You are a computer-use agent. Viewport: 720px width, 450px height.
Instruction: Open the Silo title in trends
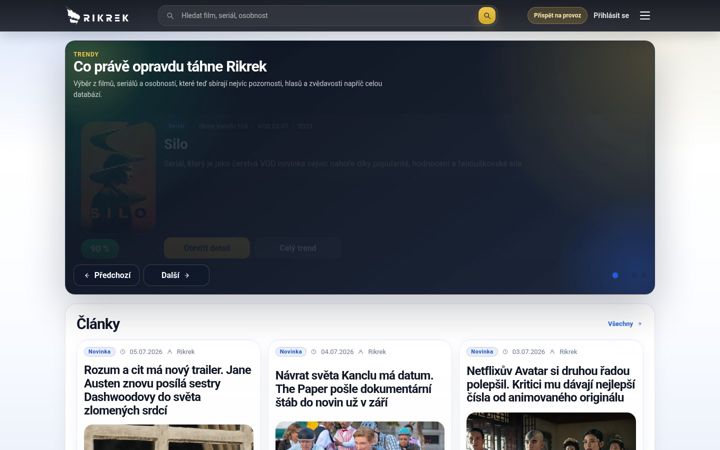pyautogui.click(x=176, y=144)
